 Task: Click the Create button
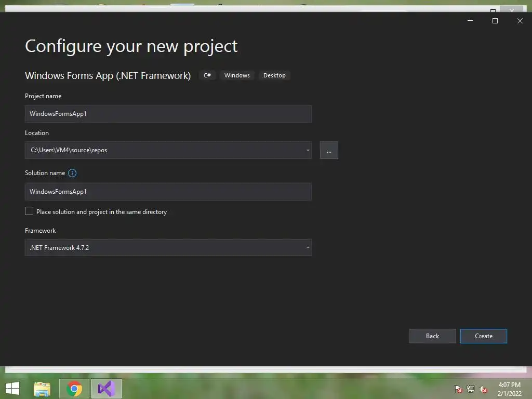(484, 336)
